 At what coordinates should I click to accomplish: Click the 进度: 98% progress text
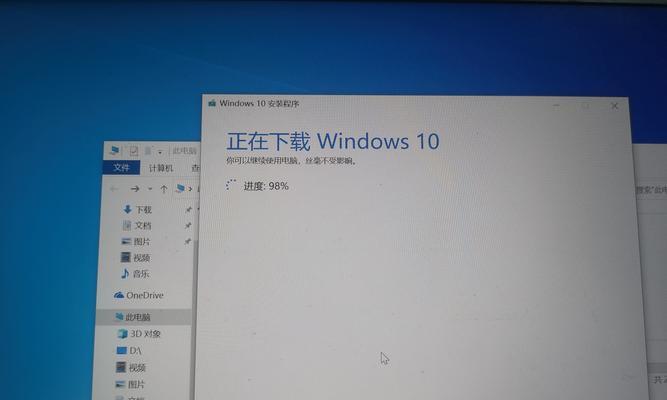click(266, 186)
